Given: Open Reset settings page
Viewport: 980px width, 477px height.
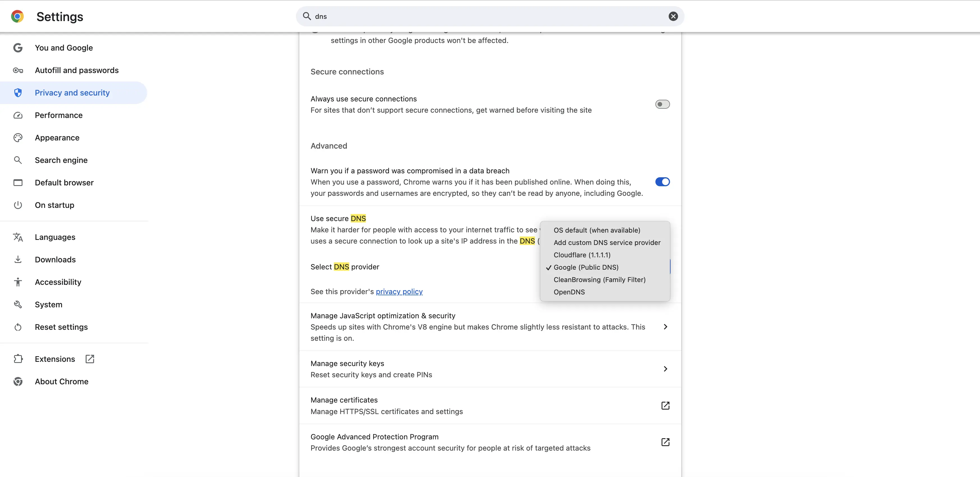Looking at the screenshot, I should 73,327.
